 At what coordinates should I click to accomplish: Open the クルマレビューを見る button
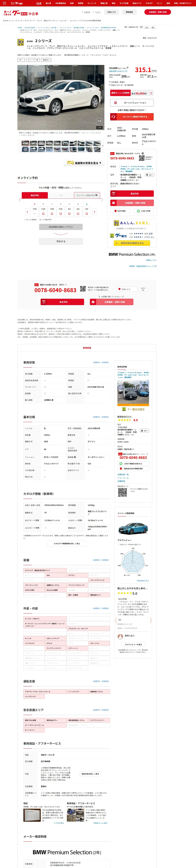click(134, 645)
